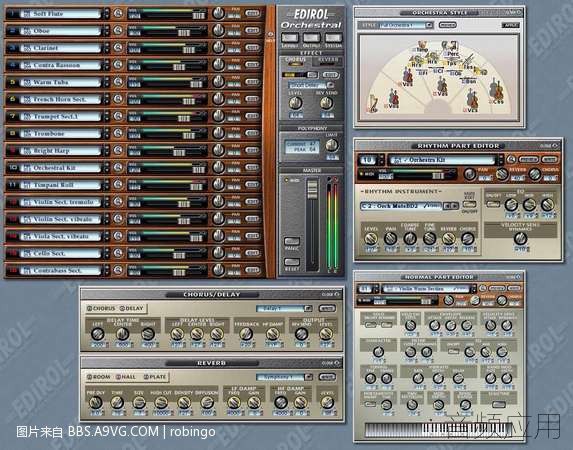The height and width of the screenshot is (450, 573).
Task: Click the Rev Send knob in Effect section
Action: click(x=326, y=103)
